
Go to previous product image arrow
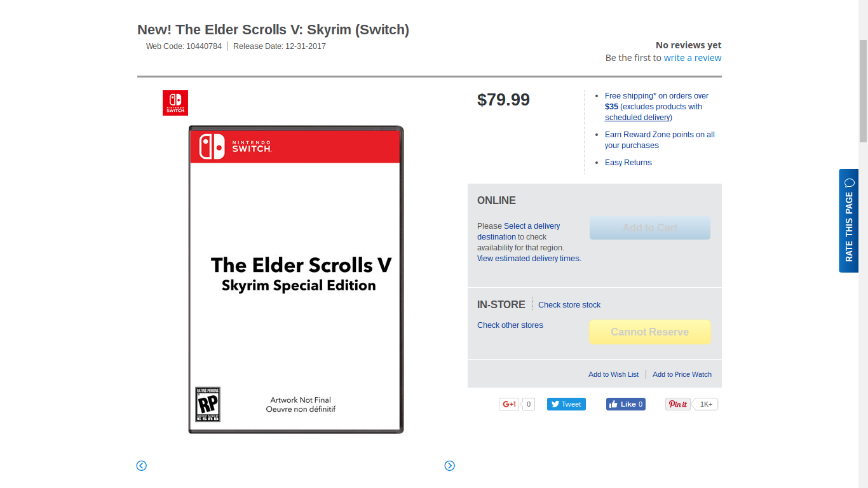point(142,466)
